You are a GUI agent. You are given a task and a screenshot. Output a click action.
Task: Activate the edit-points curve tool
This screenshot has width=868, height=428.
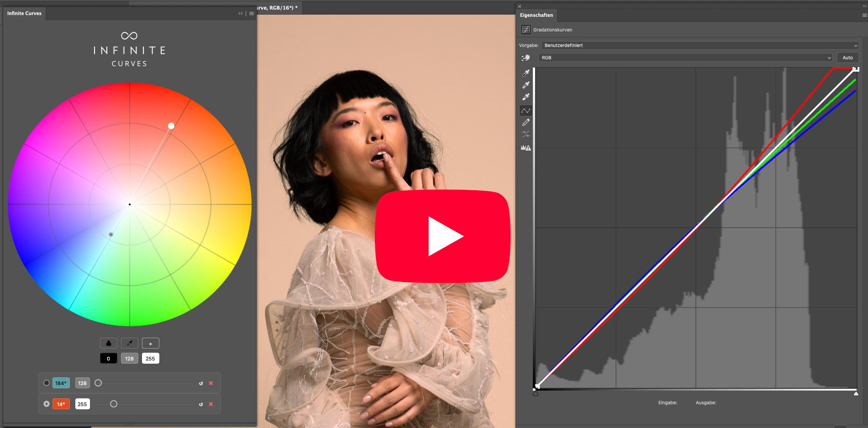tap(526, 110)
